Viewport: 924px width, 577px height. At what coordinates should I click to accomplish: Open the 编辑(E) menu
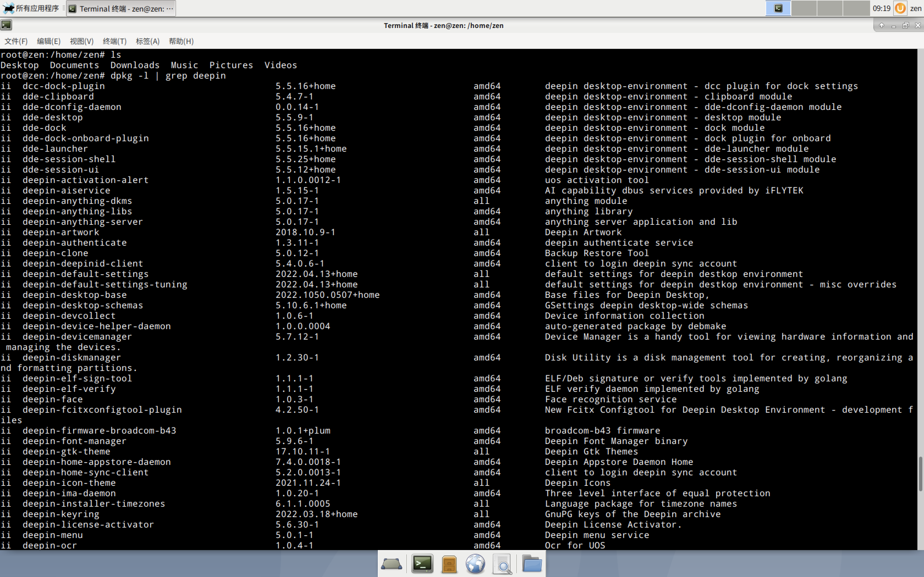[48, 41]
